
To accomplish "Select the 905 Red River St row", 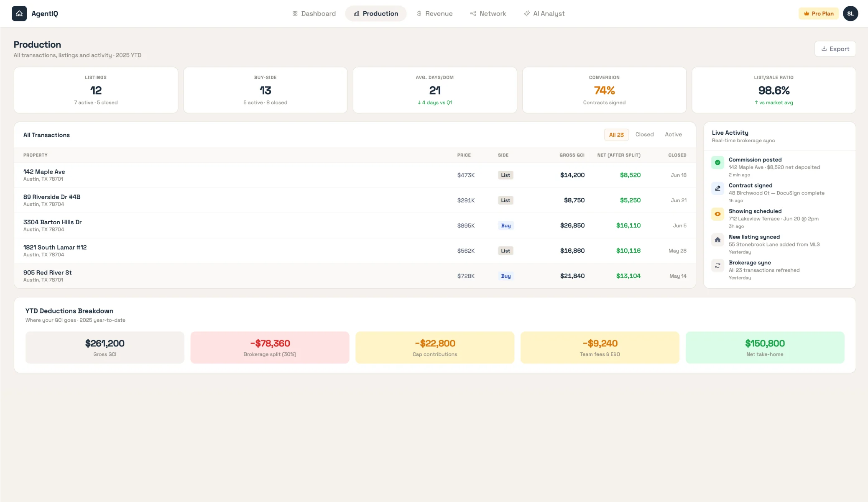I will (x=355, y=276).
